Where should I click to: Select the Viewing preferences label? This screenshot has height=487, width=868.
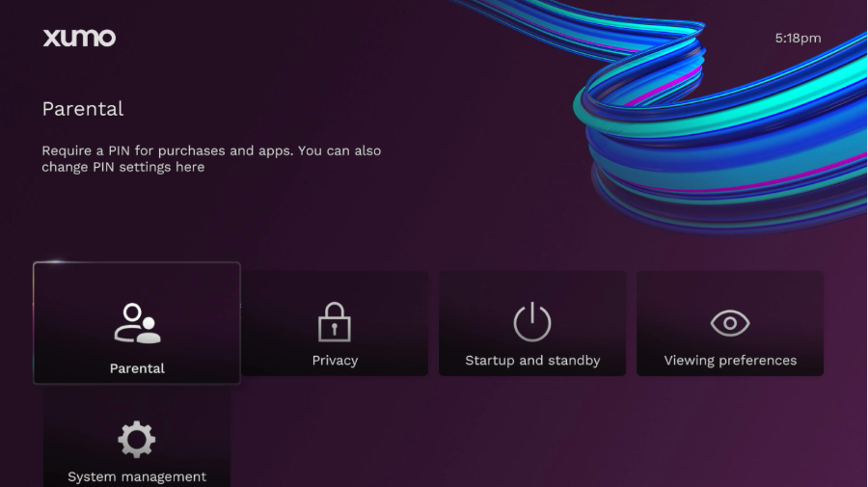click(730, 361)
